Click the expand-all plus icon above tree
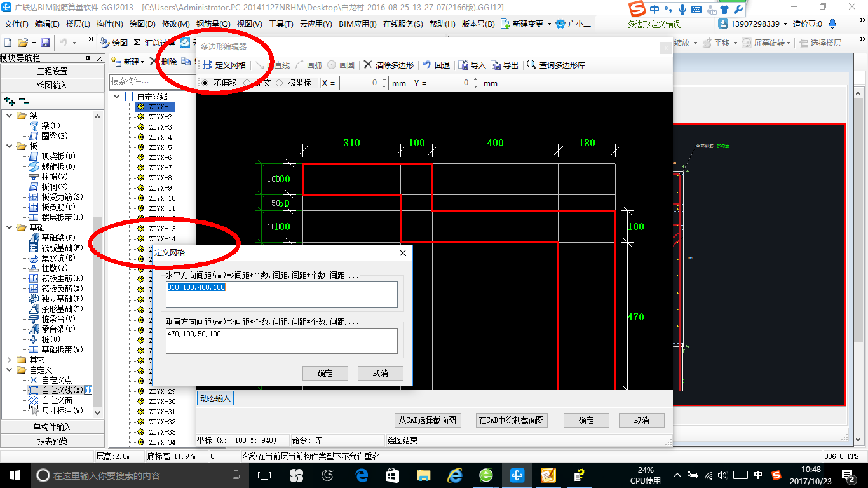 (x=9, y=100)
